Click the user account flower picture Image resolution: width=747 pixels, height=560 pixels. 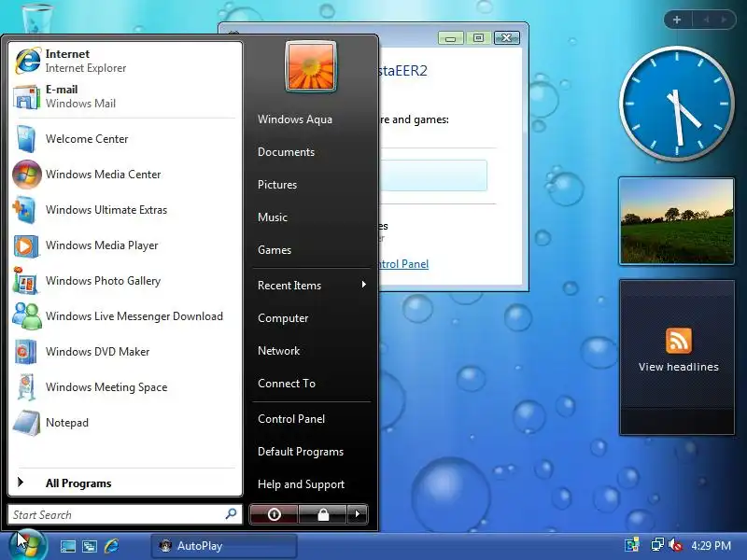(311, 66)
